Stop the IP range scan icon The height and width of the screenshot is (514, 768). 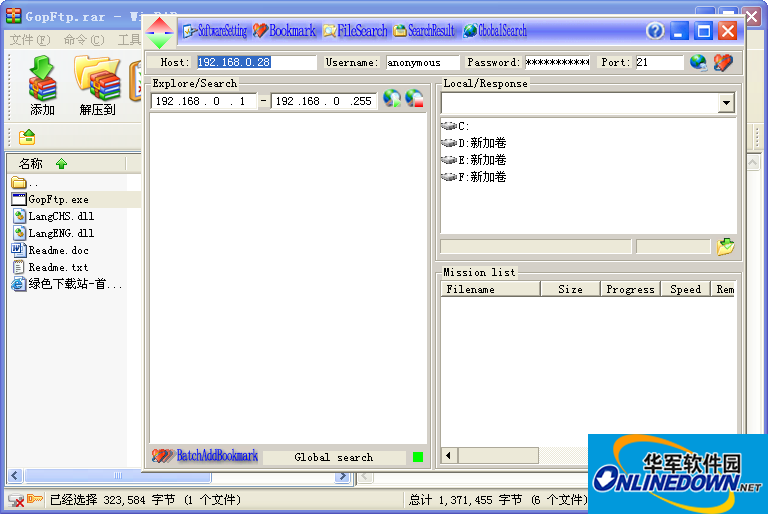(x=414, y=100)
